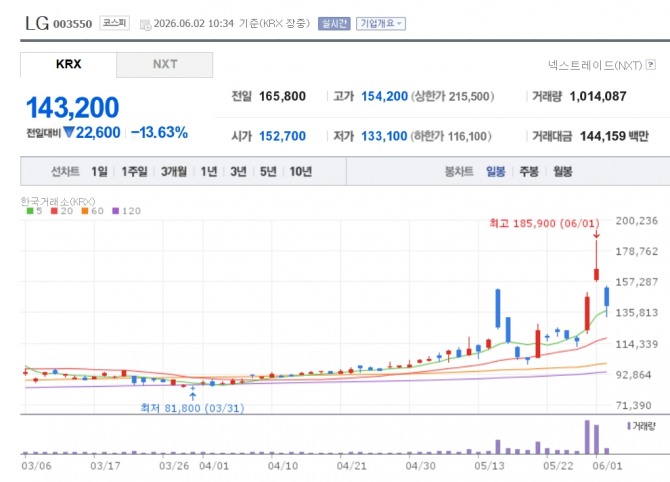670x482 pixels.
Task: Click the 200,236 price axis label
Action: pyautogui.click(x=636, y=220)
